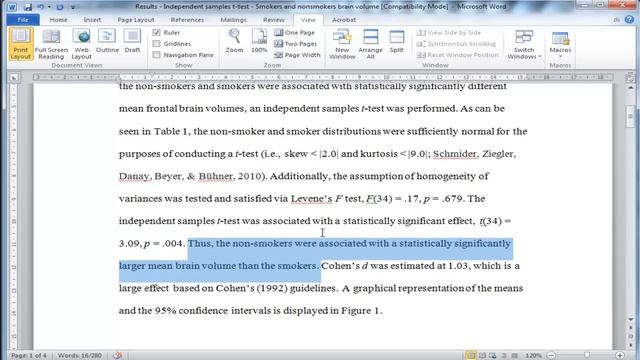
Task: Switch to the Mailings tab
Action: [x=233, y=20]
